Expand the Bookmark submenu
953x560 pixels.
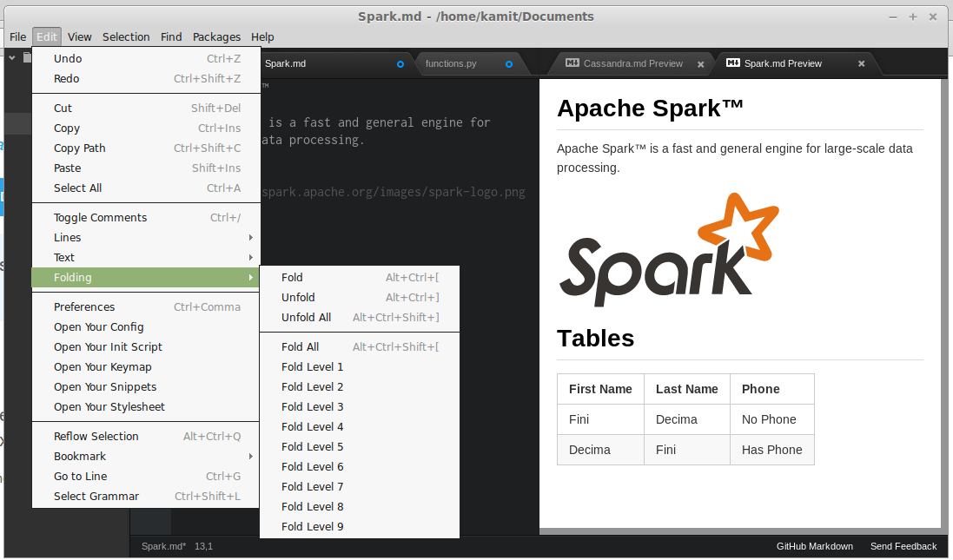tap(146, 456)
